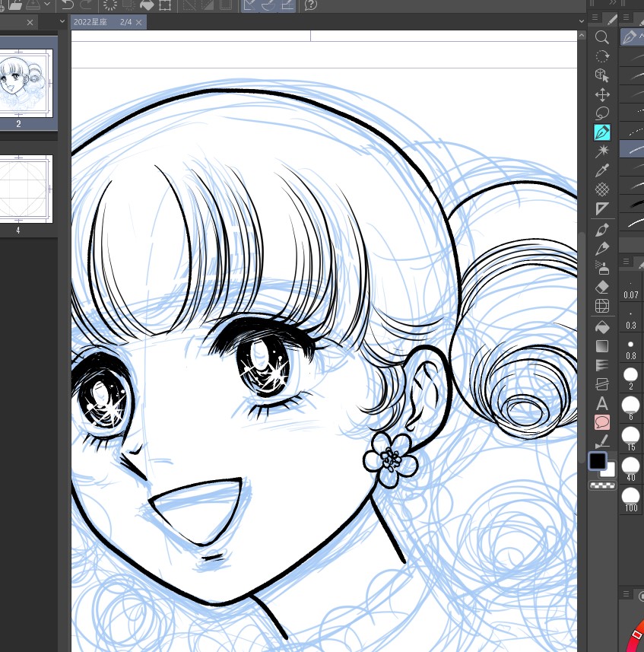Open the canvas tab list dropdown
This screenshot has height=652, width=644.
coord(581,21)
